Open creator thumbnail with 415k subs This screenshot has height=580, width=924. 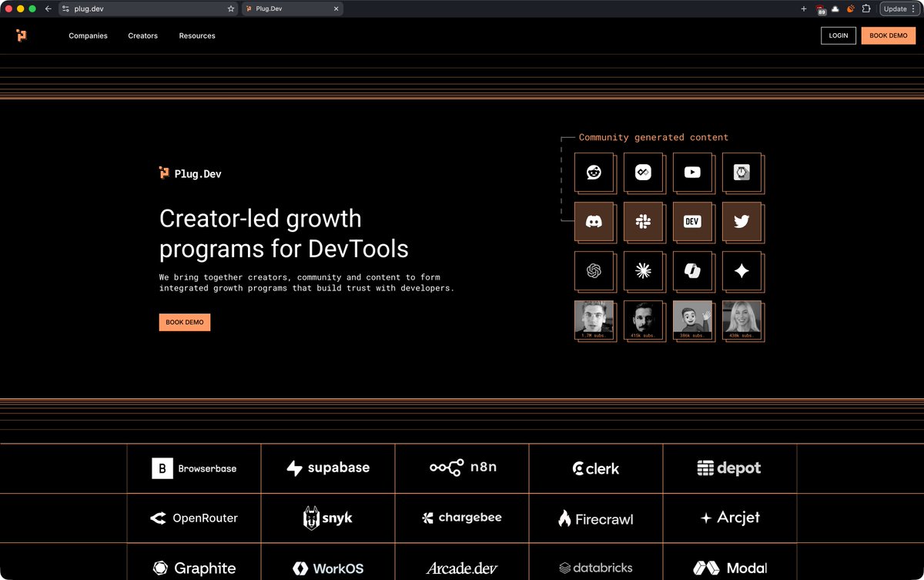pyautogui.click(x=643, y=320)
